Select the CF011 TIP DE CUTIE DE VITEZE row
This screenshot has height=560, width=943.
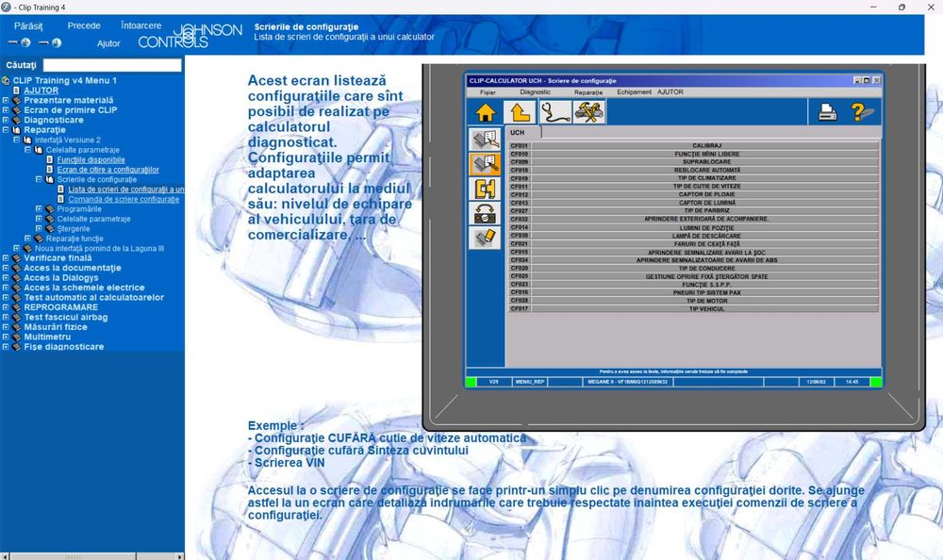[x=693, y=187]
